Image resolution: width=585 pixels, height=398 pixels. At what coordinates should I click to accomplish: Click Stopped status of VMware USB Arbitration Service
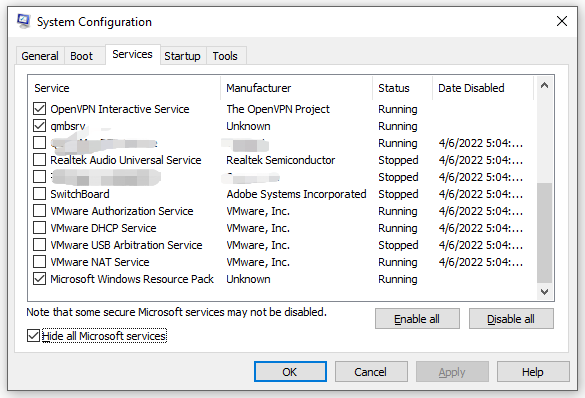(398, 245)
